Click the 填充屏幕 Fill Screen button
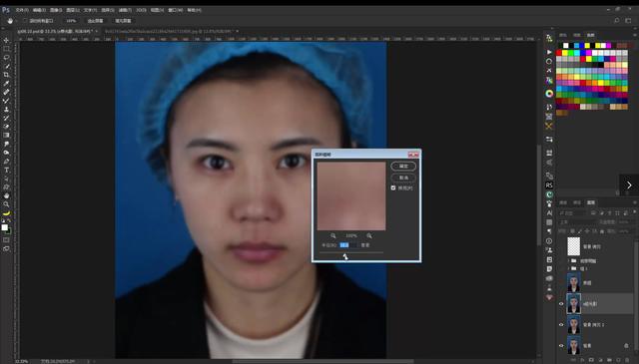 pyautogui.click(x=123, y=20)
